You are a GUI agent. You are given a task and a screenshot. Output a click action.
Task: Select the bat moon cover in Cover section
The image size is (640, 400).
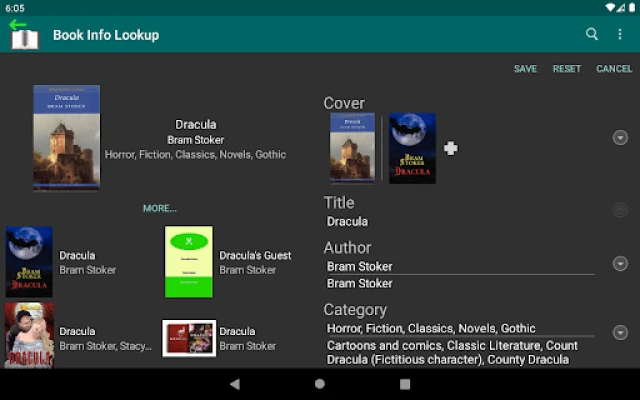[x=412, y=148]
